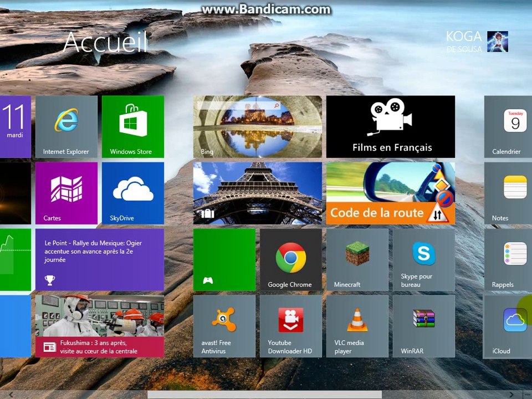Screen dimensions: 532x399
Task: Launch VLC media player
Action: 357,326
